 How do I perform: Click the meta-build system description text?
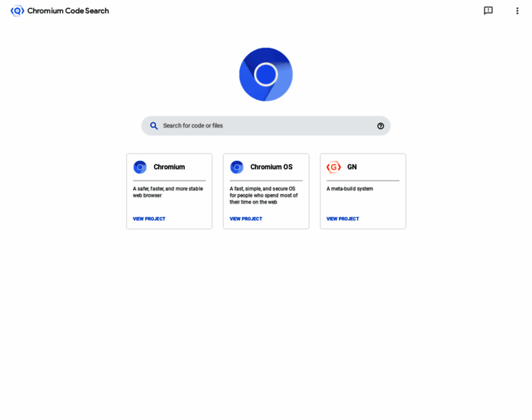(x=350, y=188)
